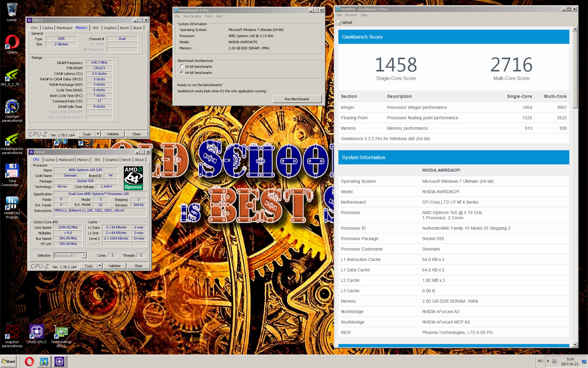Open the Benchmarks menu in Geekbench 3 Pro
The width and height of the screenshot is (588, 368).
point(192,17)
